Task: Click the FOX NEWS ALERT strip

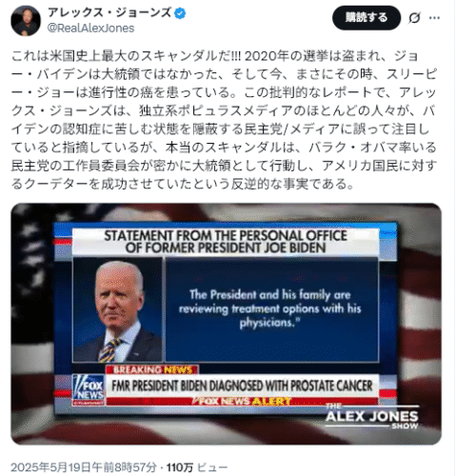Action: [x=242, y=402]
